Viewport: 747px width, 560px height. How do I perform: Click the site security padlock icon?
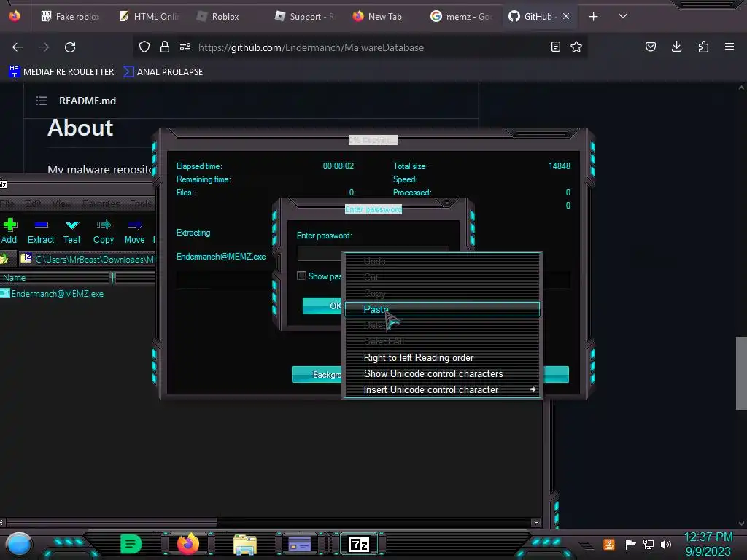pyautogui.click(x=165, y=47)
